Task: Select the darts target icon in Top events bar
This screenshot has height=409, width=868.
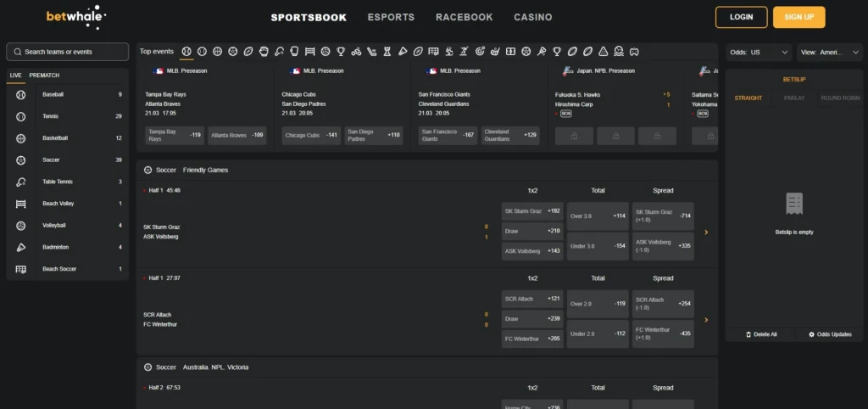Action: coord(480,52)
